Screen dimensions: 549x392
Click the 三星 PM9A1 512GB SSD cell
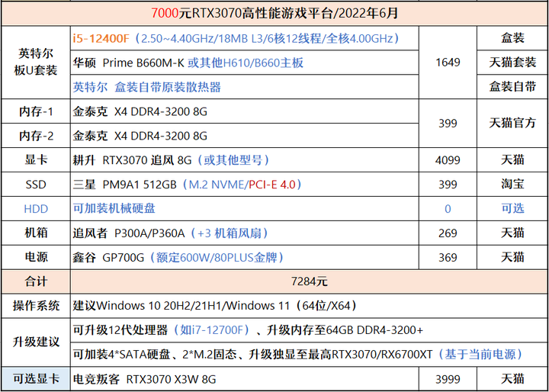[x=245, y=185]
